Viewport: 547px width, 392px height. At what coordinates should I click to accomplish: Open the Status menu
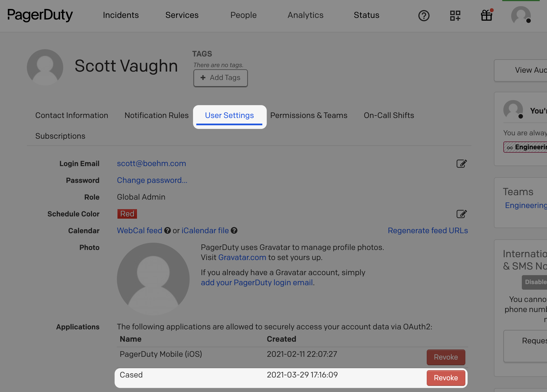(367, 15)
